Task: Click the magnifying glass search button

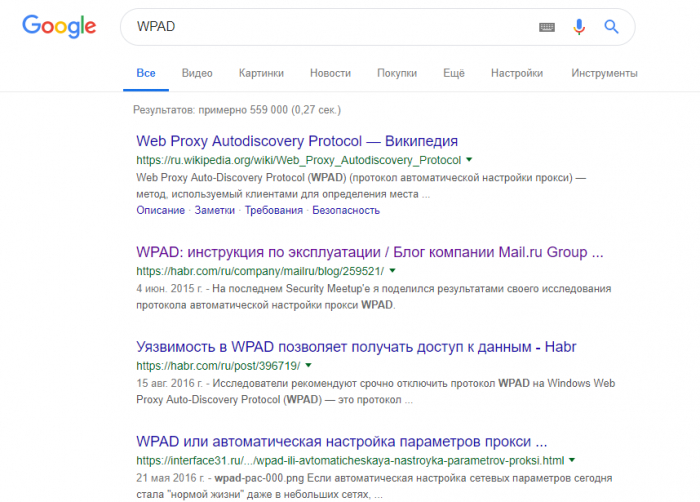Action: coord(611,27)
